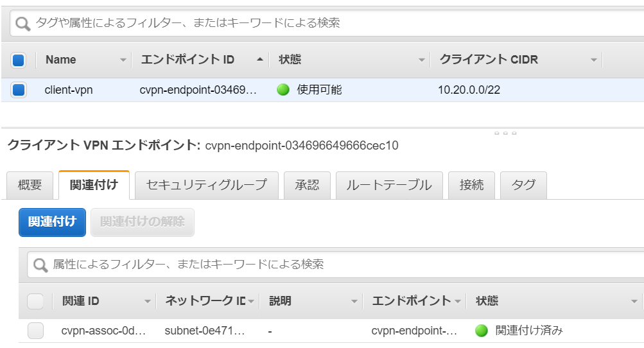The image size is (644, 348).
Task: Click the blue 関連付け button
Action: (52, 222)
